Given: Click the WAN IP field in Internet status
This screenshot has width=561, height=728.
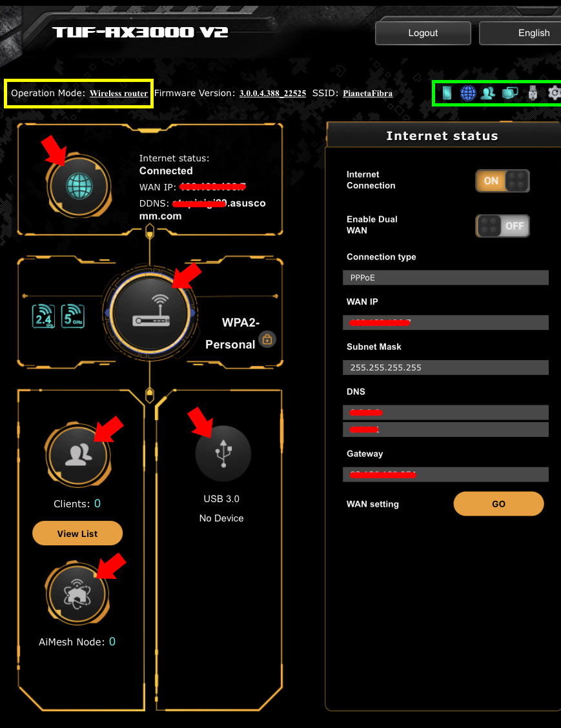Looking at the screenshot, I should tap(446, 322).
